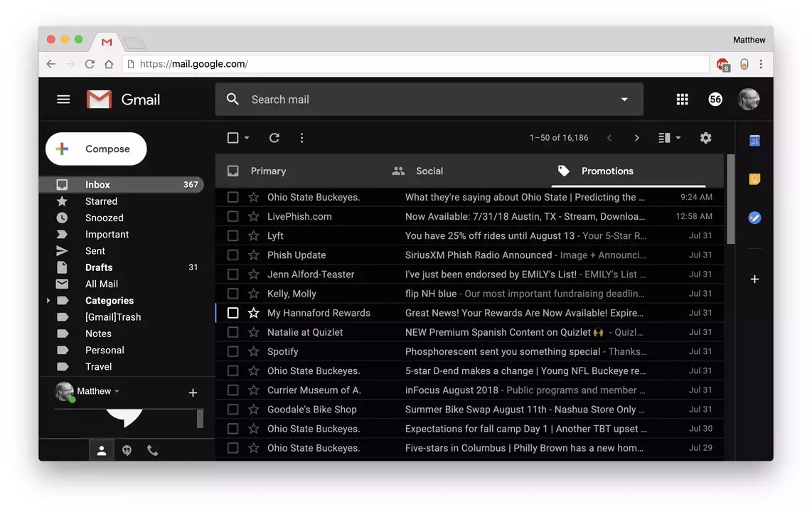
Task: Go to the next page of emails
Action: click(636, 138)
